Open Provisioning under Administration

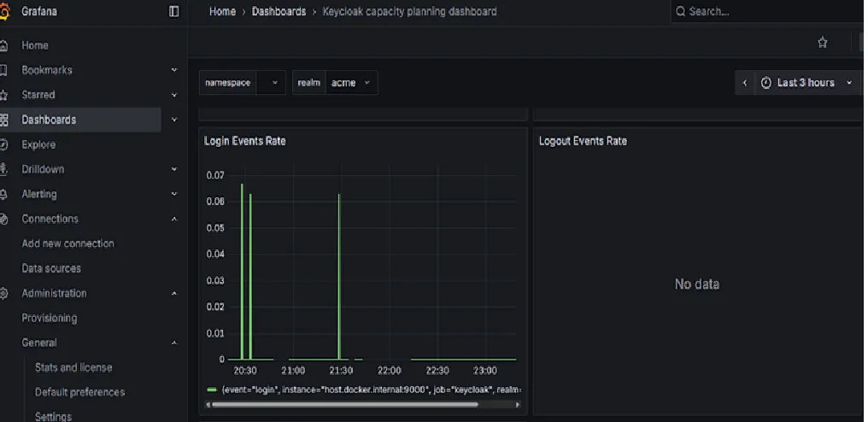[x=50, y=319]
